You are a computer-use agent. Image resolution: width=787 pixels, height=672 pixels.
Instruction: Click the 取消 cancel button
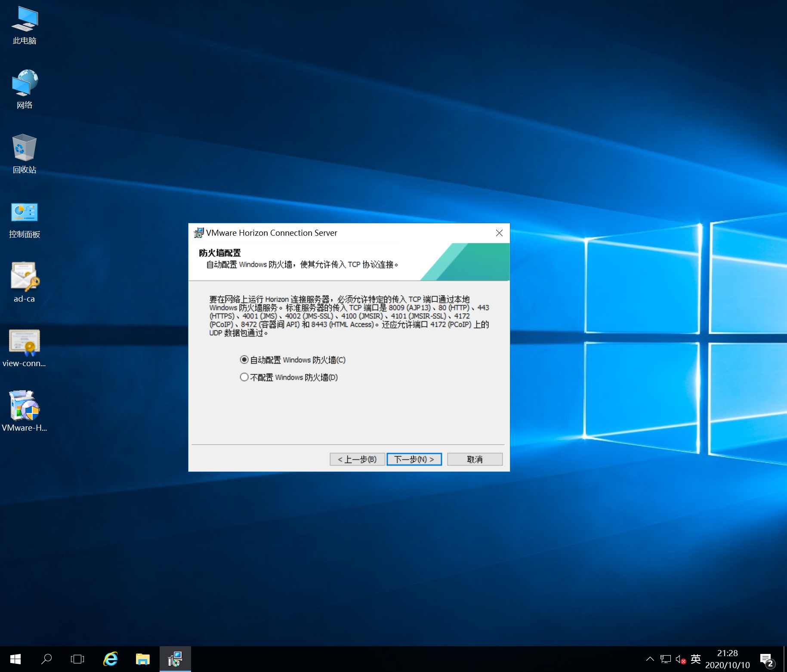point(475,459)
